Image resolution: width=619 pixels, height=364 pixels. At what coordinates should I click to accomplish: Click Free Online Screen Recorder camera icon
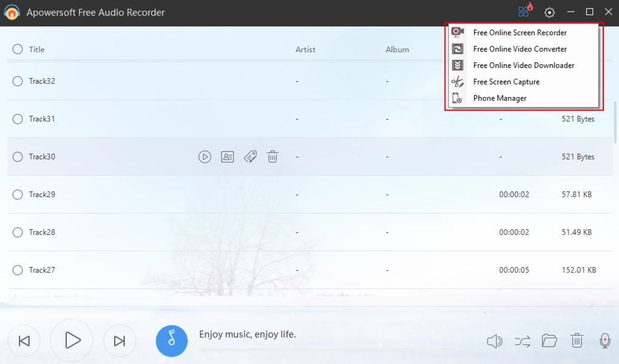click(458, 32)
